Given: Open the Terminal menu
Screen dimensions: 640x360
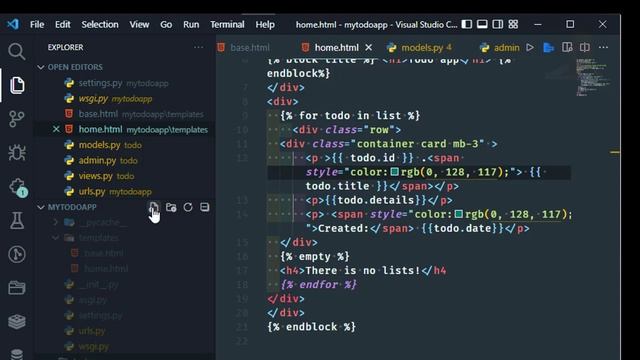Looking at the screenshot, I should click(x=227, y=24).
